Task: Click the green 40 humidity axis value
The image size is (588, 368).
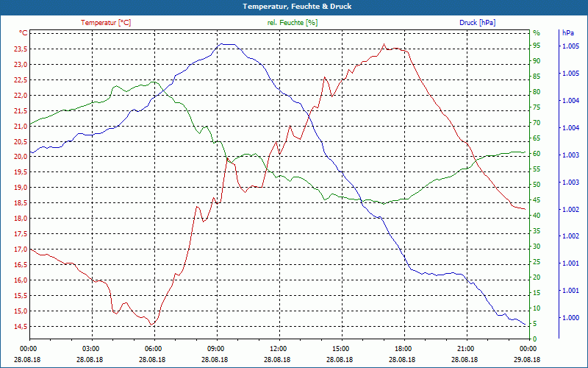Action: click(x=537, y=216)
